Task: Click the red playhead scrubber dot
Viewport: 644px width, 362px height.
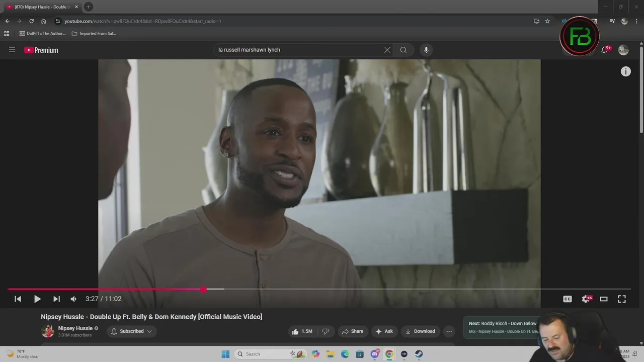Action: (x=203, y=289)
